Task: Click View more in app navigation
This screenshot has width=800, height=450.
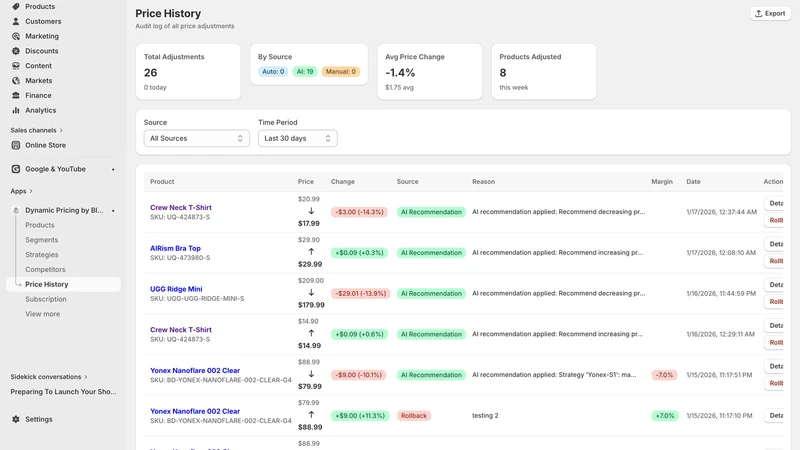Action: (x=42, y=314)
